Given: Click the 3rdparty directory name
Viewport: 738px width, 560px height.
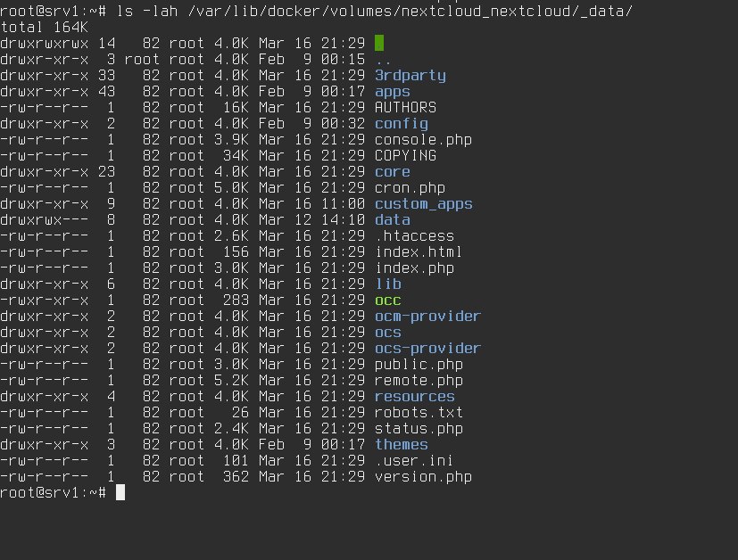Looking at the screenshot, I should (x=410, y=75).
